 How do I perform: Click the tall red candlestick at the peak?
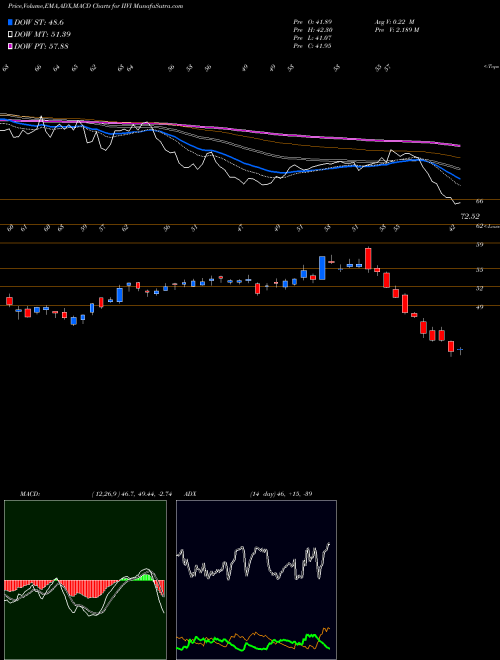coord(368,258)
